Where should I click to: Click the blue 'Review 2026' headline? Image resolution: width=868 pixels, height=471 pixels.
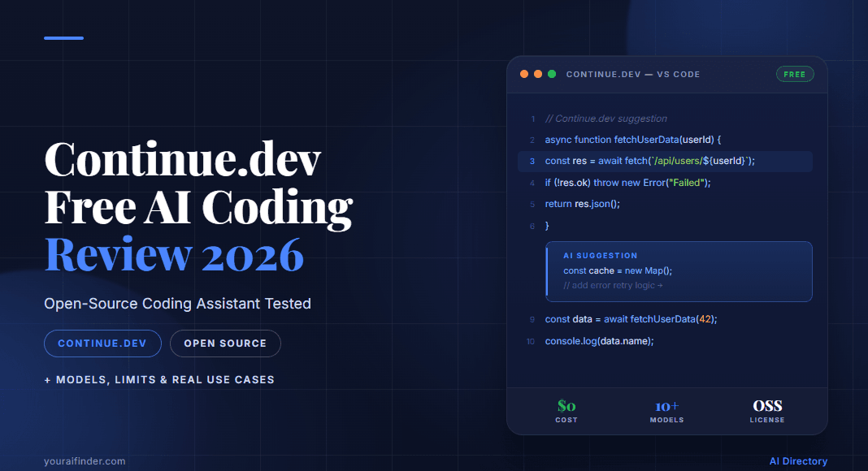[174, 255]
